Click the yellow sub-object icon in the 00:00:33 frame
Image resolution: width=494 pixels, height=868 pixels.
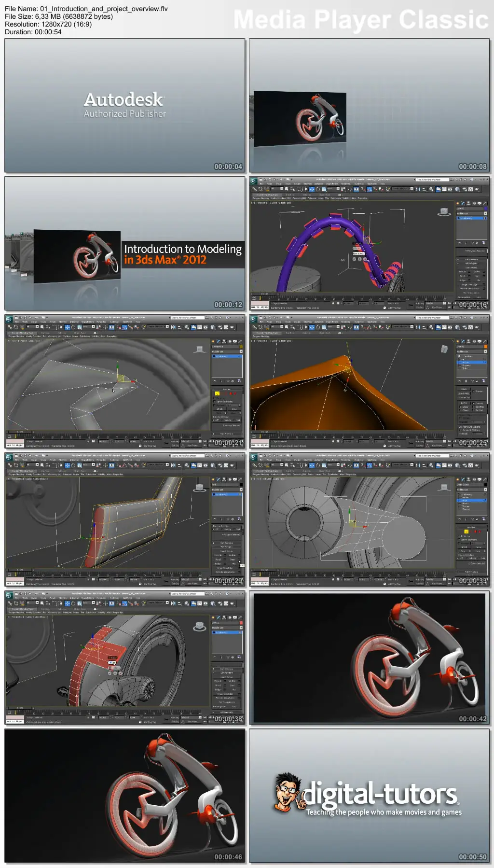(x=467, y=532)
